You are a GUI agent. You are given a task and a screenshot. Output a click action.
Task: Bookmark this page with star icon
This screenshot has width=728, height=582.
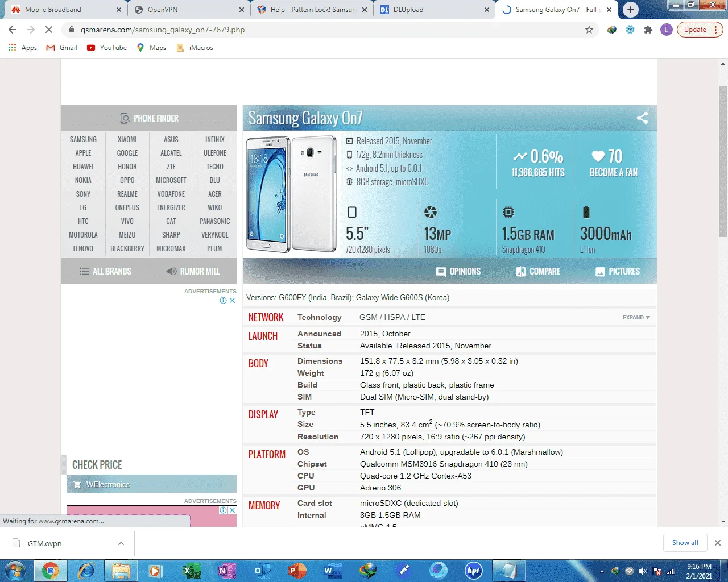click(589, 30)
